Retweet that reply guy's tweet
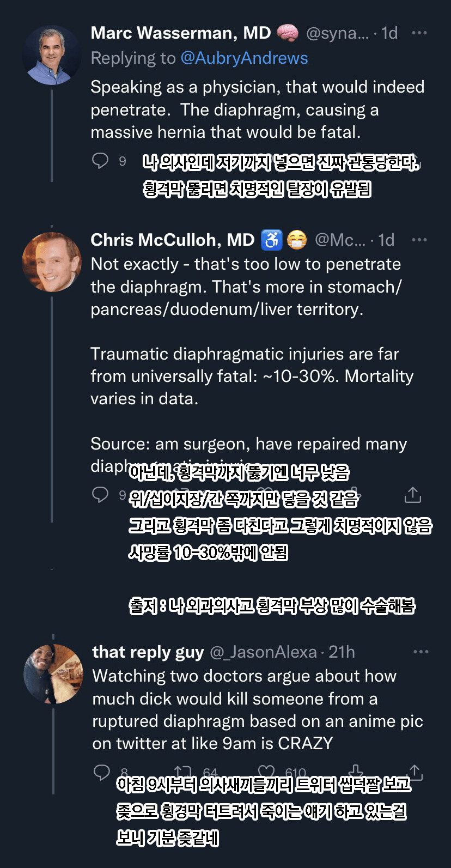The image size is (451, 868). tap(183, 772)
